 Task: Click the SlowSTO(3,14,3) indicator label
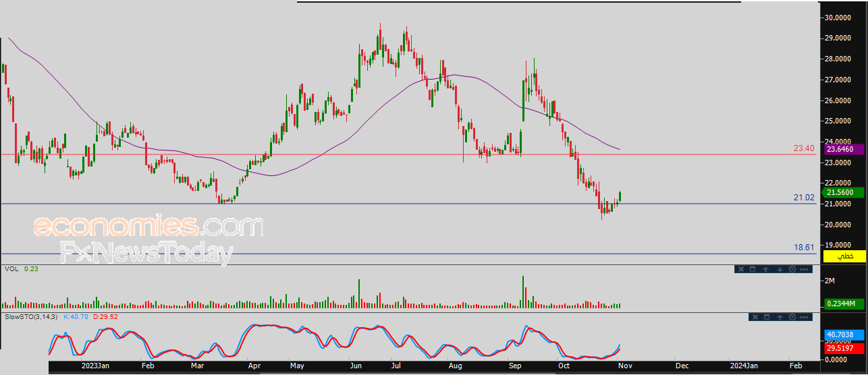(32, 316)
